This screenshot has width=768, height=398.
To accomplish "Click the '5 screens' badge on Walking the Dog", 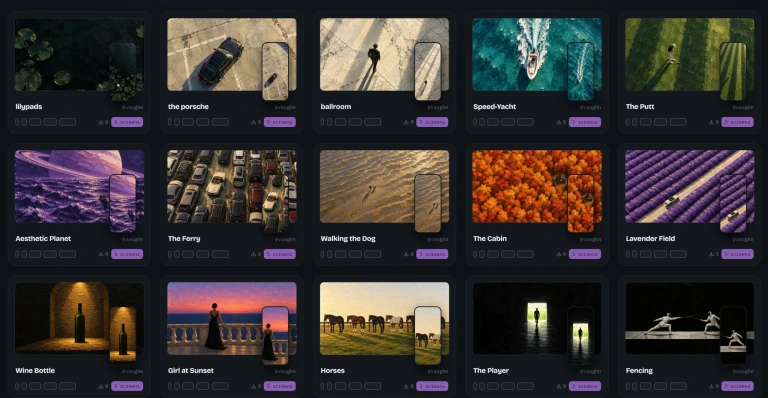I will click(432, 254).
